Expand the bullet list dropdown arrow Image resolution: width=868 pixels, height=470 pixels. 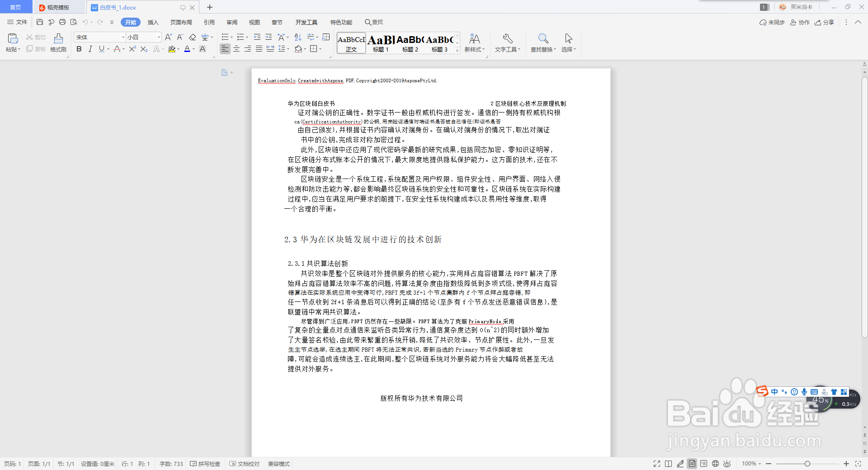232,38
